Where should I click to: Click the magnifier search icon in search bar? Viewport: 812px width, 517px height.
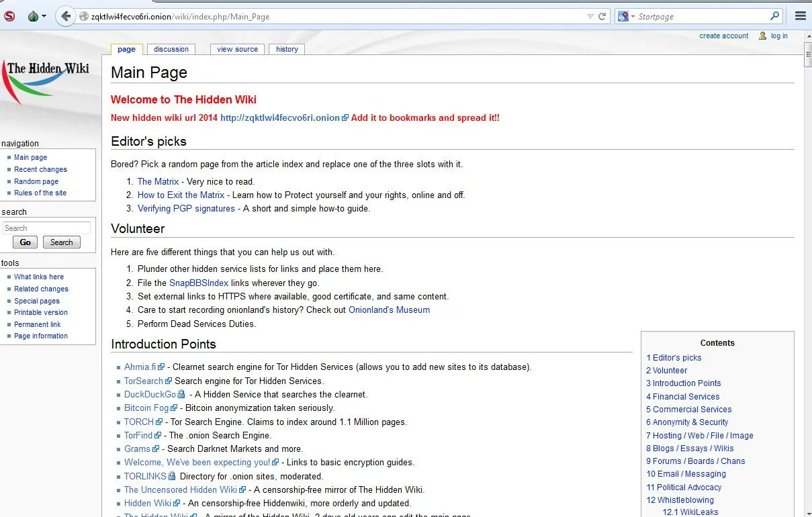(x=775, y=16)
